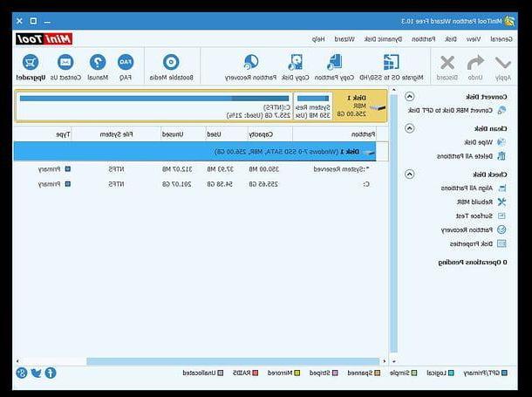Select the C:(NTFS) 255.7 GB map block
The width and height of the screenshot is (532, 397).
pos(154,106)
